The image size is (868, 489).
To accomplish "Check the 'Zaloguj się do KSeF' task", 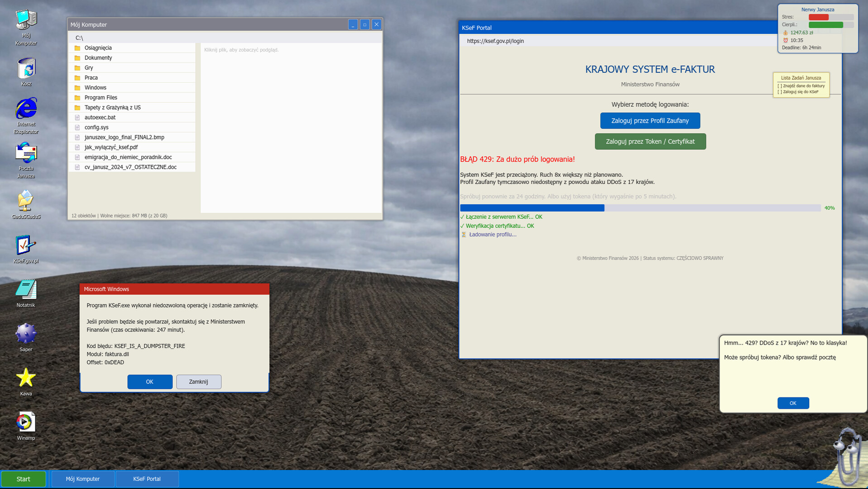I will click(x=780, y=92).
